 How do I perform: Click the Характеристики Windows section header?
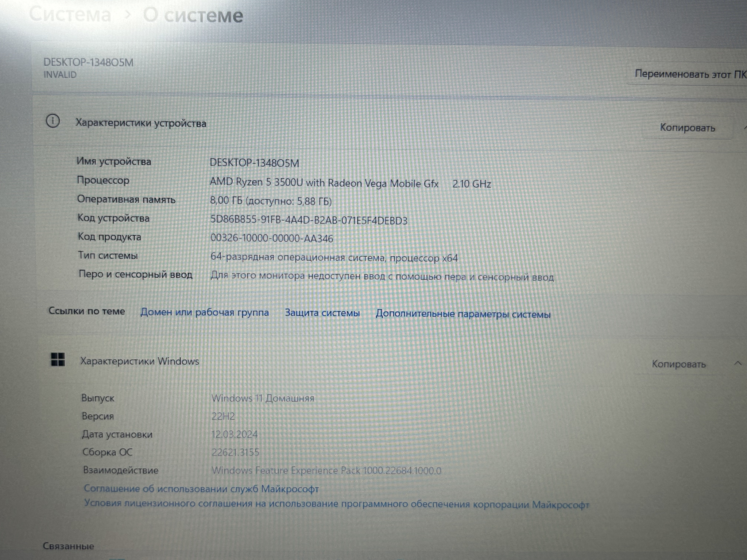[139, 361]
